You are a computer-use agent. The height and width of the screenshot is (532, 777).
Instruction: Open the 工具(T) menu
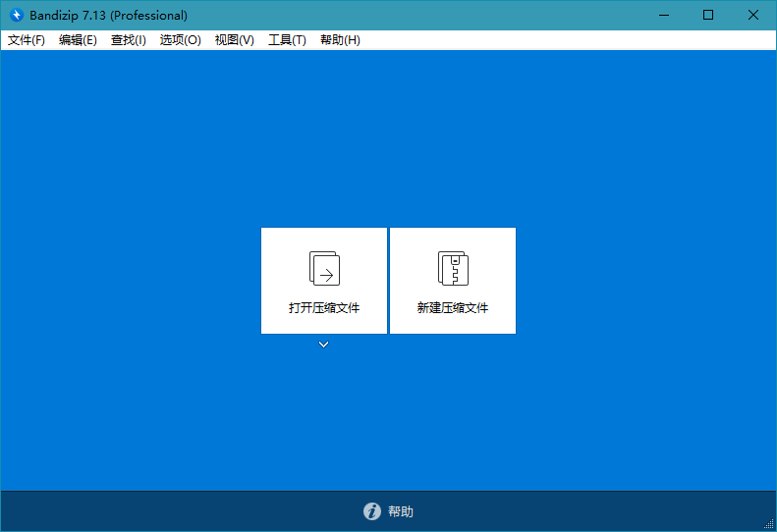287,40
